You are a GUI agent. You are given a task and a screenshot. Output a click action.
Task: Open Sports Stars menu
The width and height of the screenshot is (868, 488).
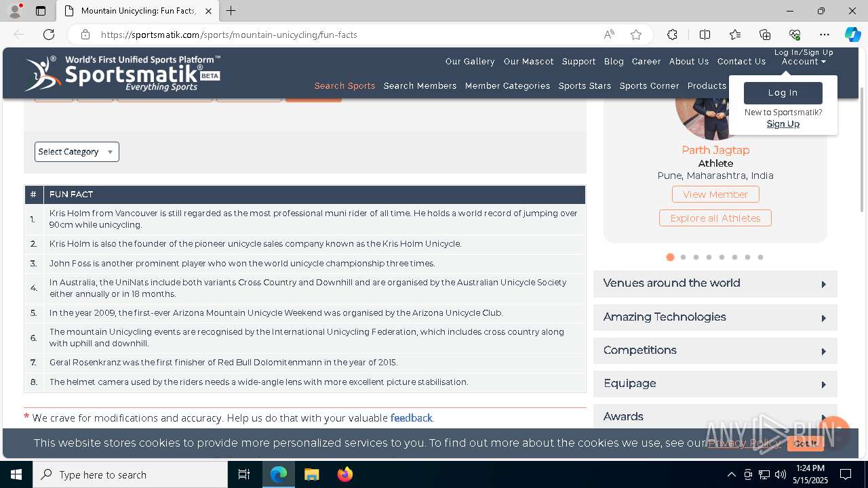[x=585, y=86]
